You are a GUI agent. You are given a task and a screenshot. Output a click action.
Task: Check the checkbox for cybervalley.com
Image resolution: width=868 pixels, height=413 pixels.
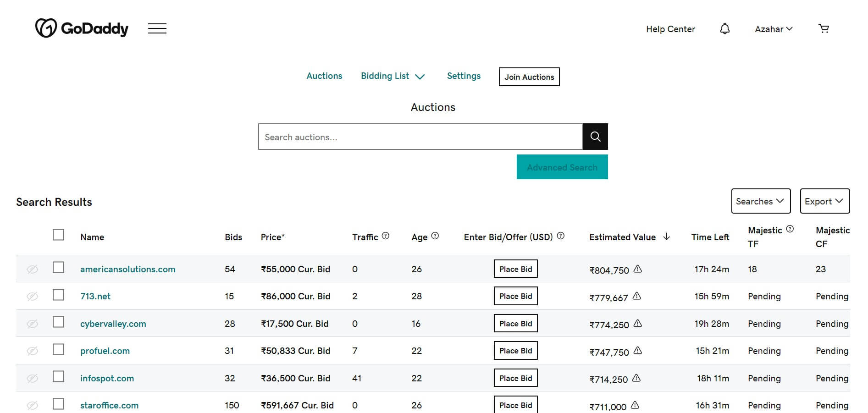pyautogui.click(x=58, y=322)
